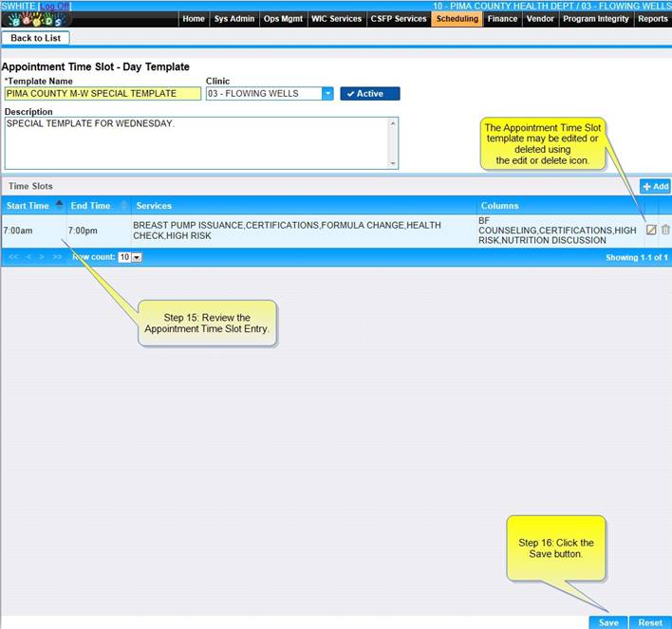This screenshot has width=672, height=629.
Task: Sort by Start Time column arrow
Action: point(59,205)
